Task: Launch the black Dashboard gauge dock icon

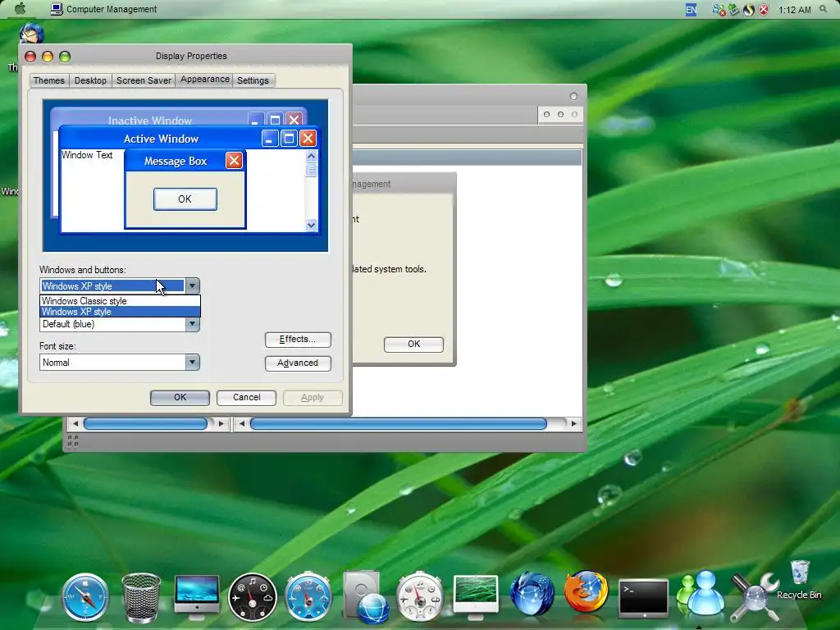Action: pos(253,597)
